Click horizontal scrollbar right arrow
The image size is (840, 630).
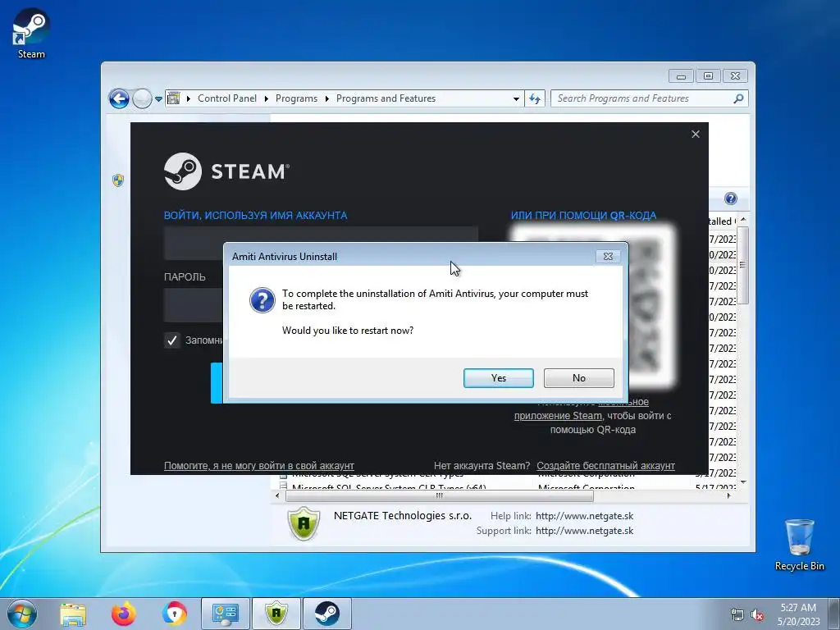click(728, 496)
